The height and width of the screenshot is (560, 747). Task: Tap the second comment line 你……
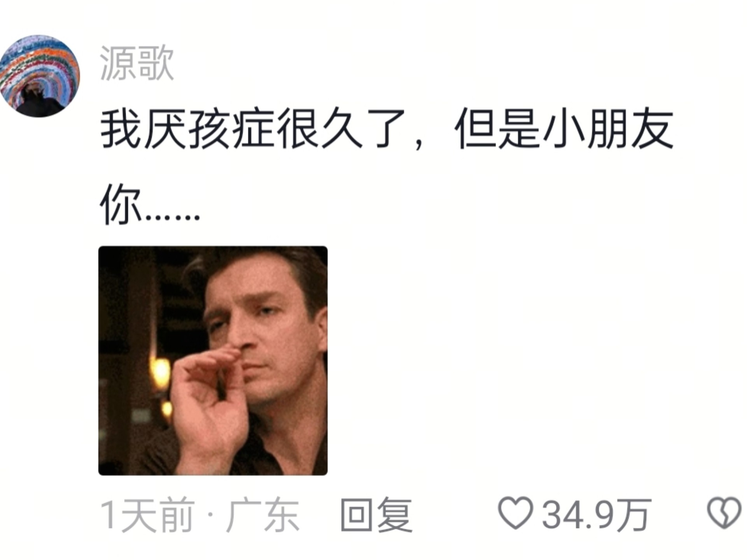(x=150, y=204)
